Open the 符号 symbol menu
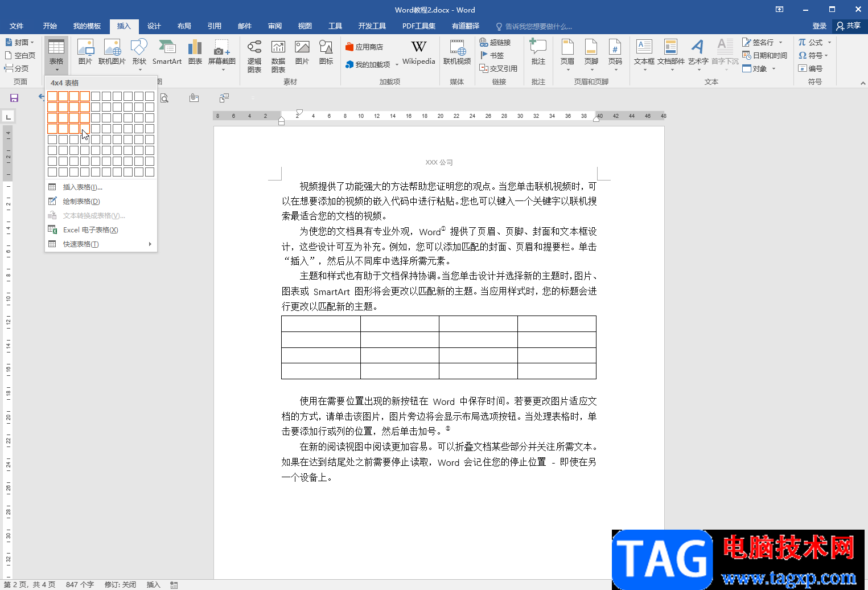The height and width of the screenshot is (590, 868). click(x=813, y=55)
